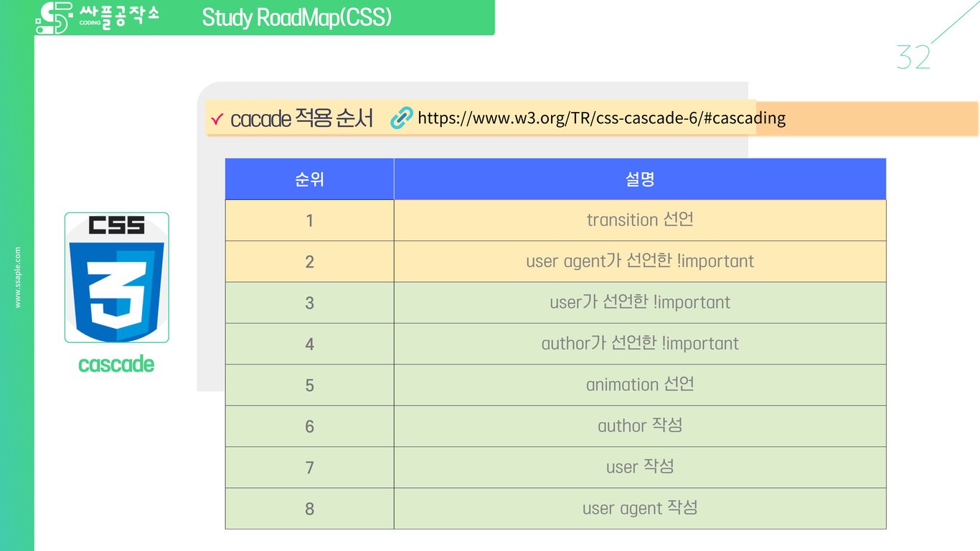Select the CSS3 shield logo badge
The width and height of the screenshot is (980, 551).
click(116, 276)
